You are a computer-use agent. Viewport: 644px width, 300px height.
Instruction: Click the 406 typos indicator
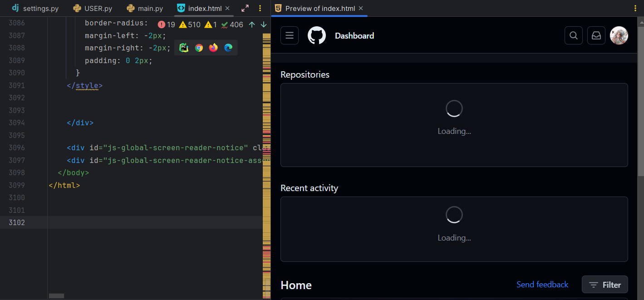pyautogui.click(x=232, y=25)
